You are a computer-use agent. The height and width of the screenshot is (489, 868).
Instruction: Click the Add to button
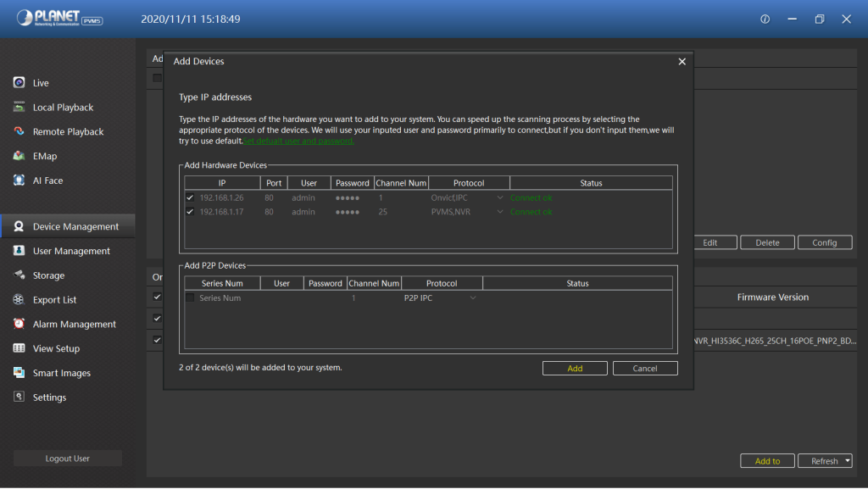point(767,461)
